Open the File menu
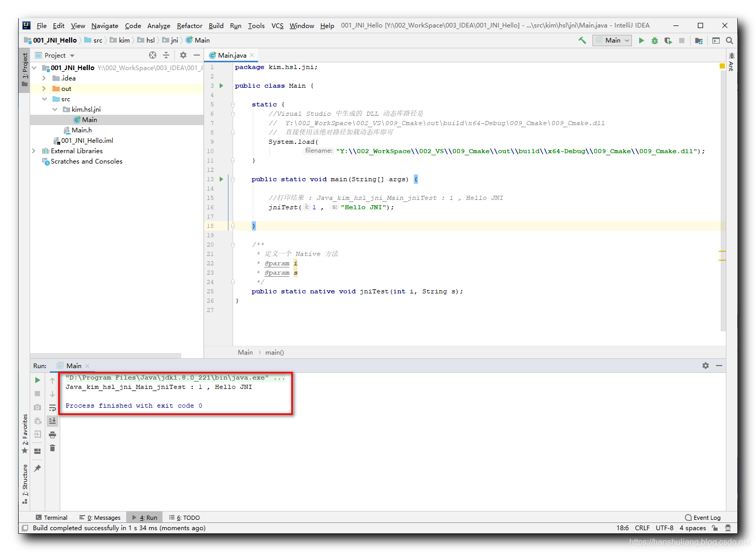The width and height of the screenshot is (756, 552). 42,25
